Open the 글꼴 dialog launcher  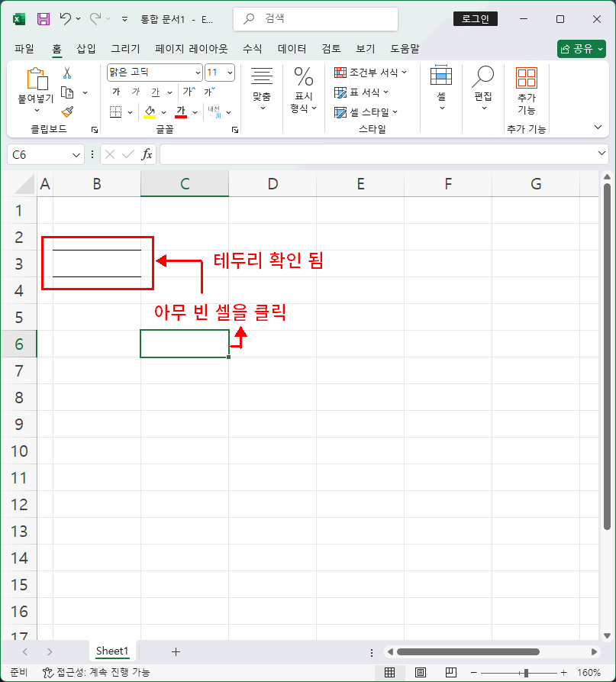click(235, 130)
